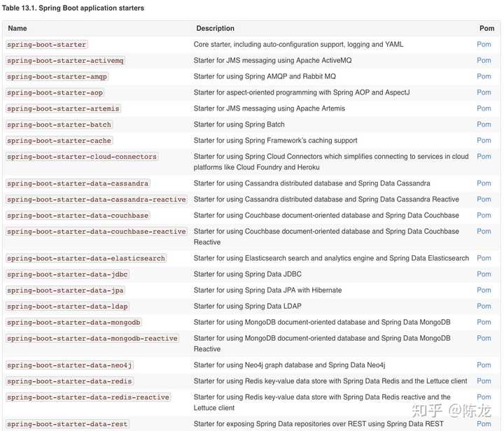Select the Name column header
The image size is (504, 431).
pyautogui.click(x=17, y=28)
